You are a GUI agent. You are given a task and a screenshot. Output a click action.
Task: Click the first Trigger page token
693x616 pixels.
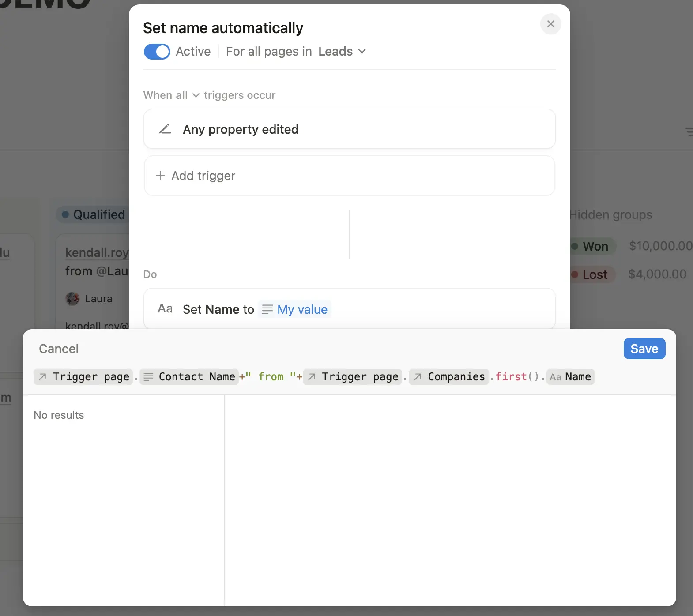tap(83, 377)
